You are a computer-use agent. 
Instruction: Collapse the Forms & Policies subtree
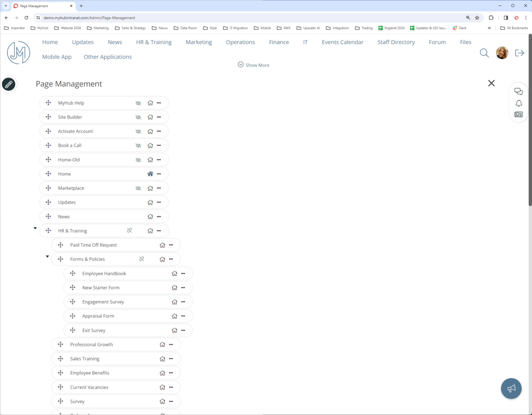click(47, 256)
